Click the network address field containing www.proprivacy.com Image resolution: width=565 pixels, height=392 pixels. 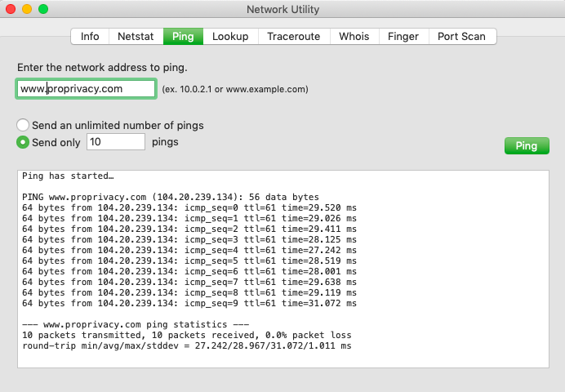[x=86, y=89]
